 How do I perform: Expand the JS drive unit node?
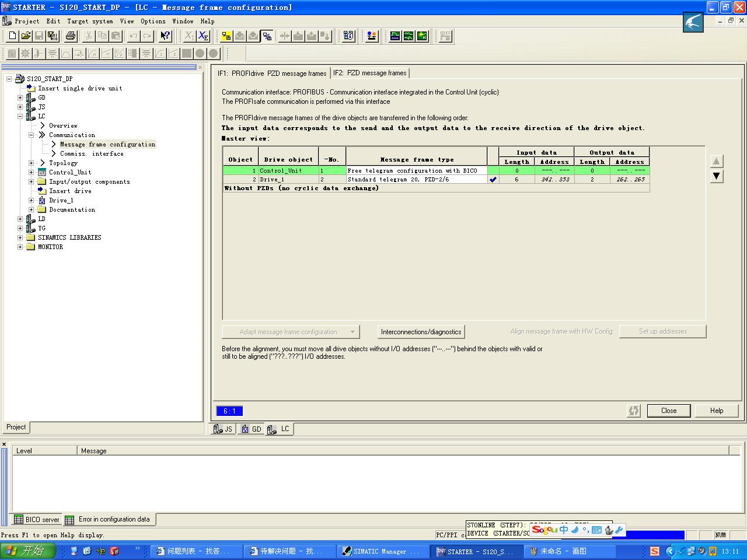point(20,107)
